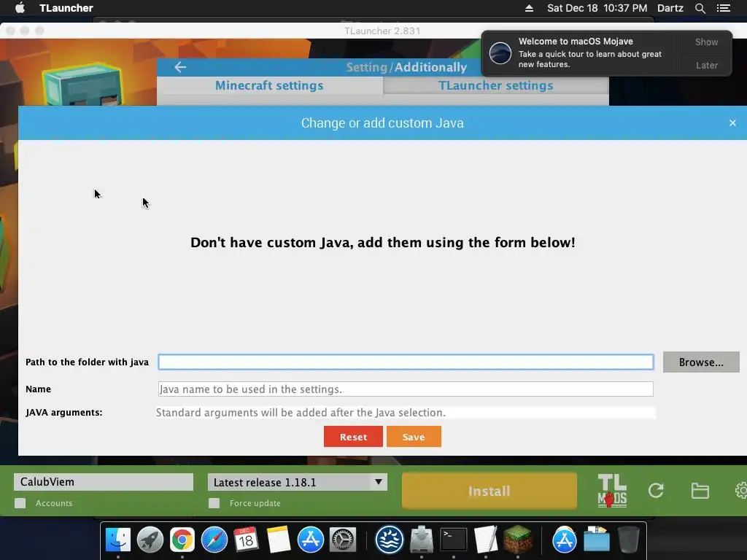The height and width of the screenshot is (560, 747).
Task: Open Terminal from the dock
Action: pos(454,540)
